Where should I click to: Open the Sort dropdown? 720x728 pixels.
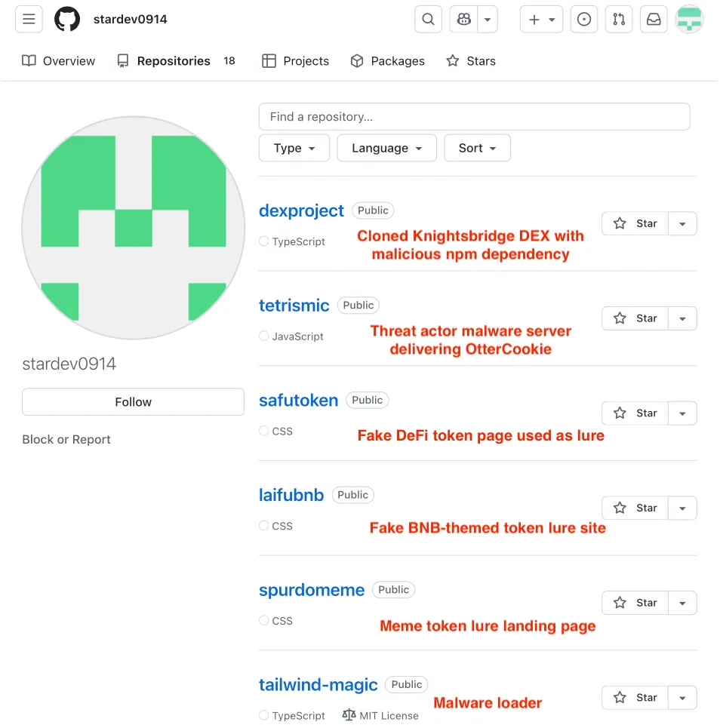click(478, 148)
